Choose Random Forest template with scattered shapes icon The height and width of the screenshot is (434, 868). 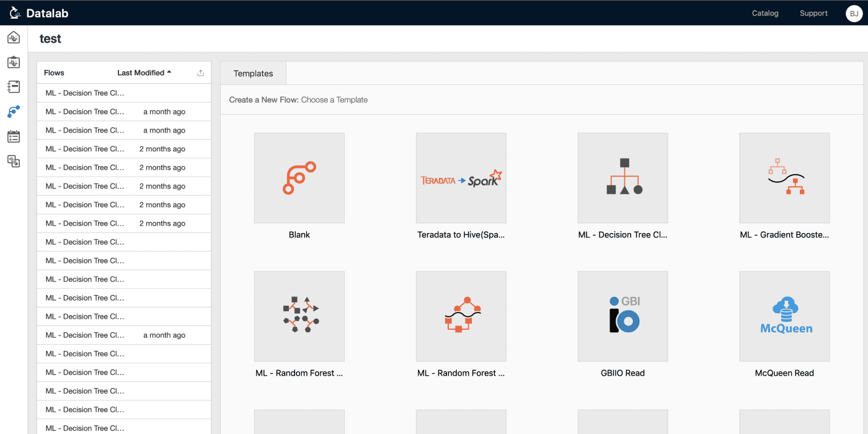click(x=299, y=316)
